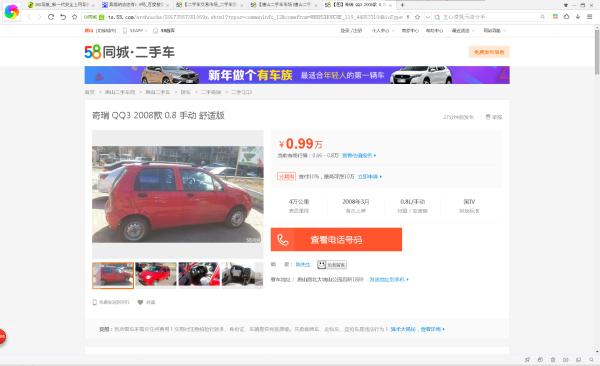Click the ¥0.99万 price text
The image size is (600, 366).
tap(301, 144)
